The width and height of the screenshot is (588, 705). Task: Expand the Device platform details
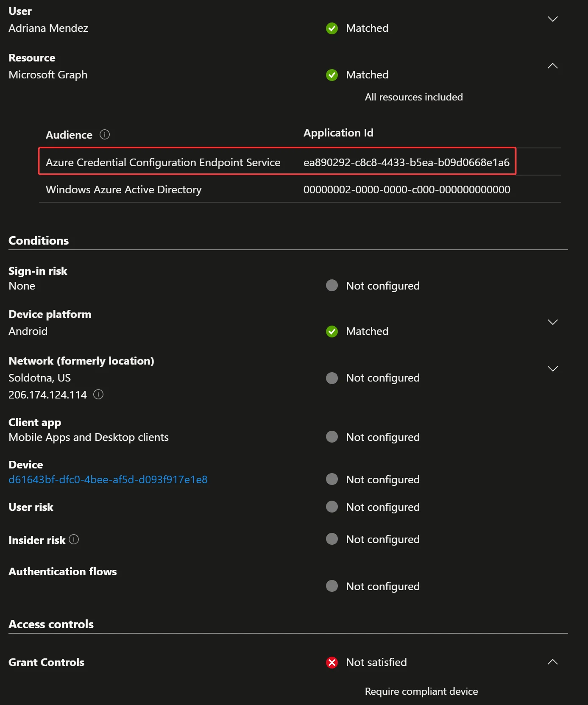pos(552,322)
